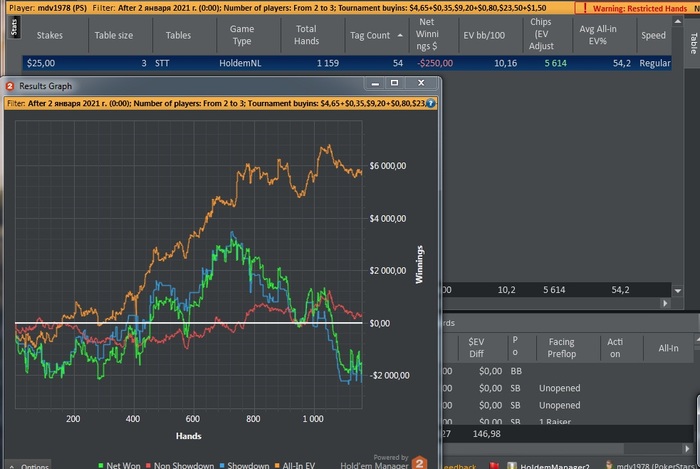Viewport: 700px width, 469px height.
Task: Open the Stats vertical side tab
Action: (14, 27)
